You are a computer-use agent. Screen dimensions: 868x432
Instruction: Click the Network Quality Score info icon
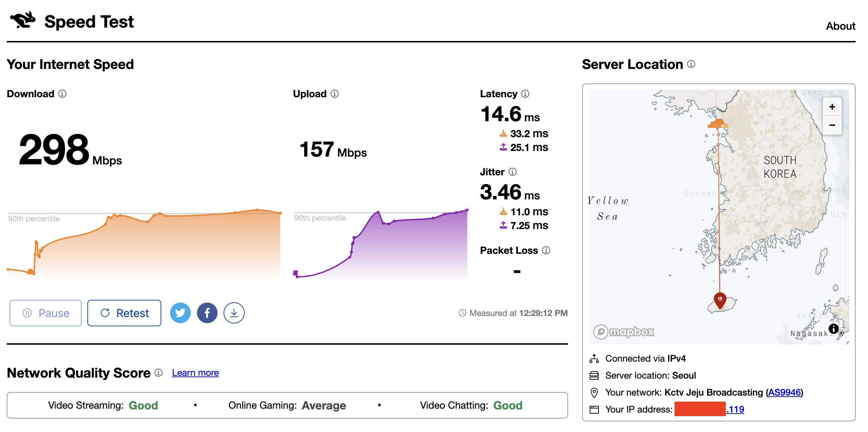(159, 373)
